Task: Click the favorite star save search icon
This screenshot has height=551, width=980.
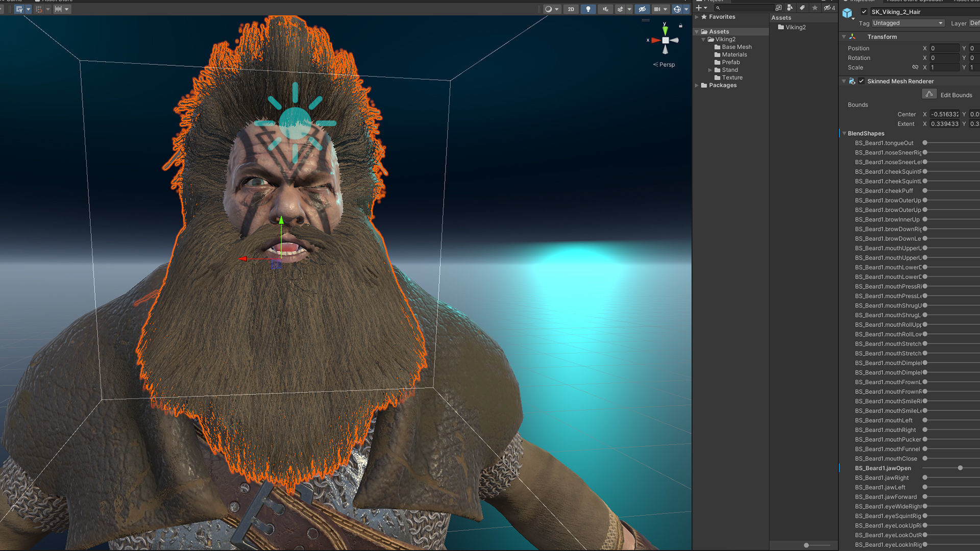Action: pyautogui.click(x=815, y=8)
